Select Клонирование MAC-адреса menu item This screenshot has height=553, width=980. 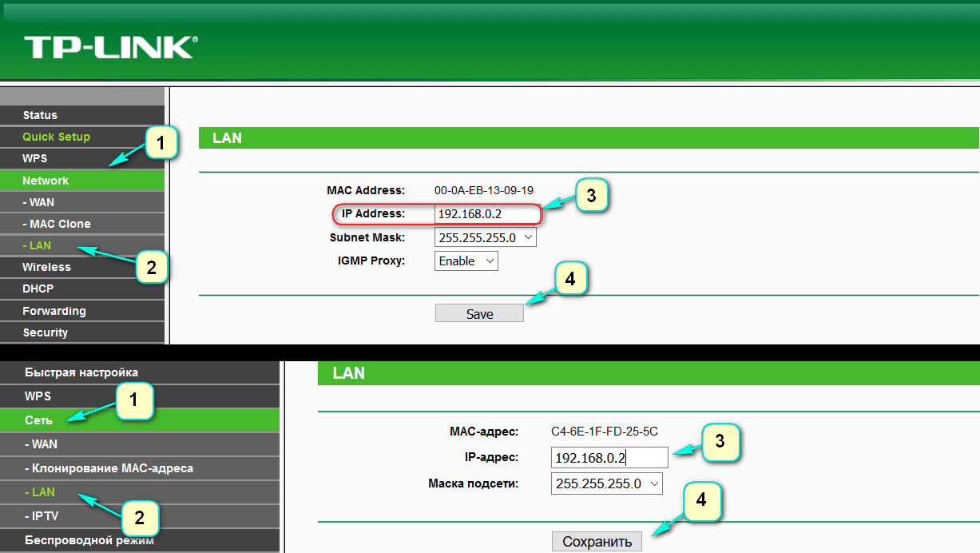click(x=109, y=467)
